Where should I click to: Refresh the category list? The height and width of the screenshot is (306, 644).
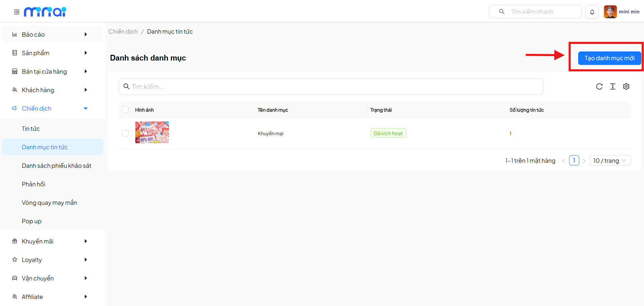tap(599, 86)
